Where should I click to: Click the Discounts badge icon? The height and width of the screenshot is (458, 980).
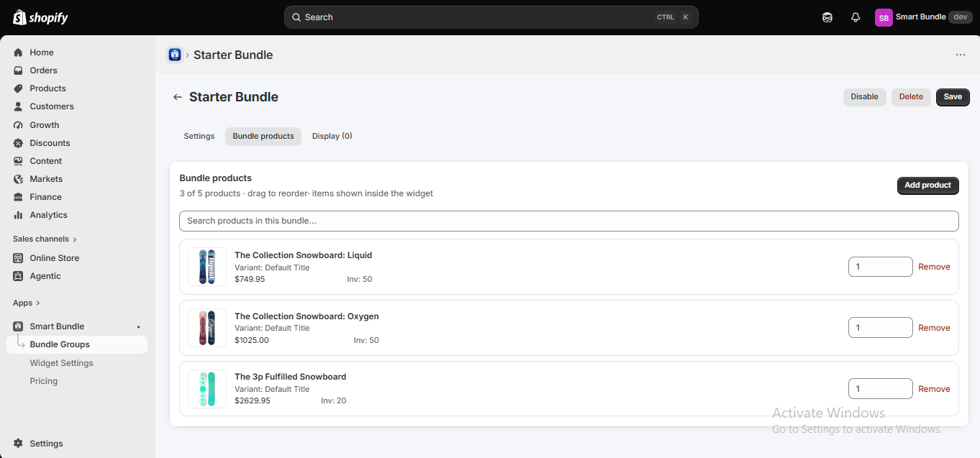18,143
